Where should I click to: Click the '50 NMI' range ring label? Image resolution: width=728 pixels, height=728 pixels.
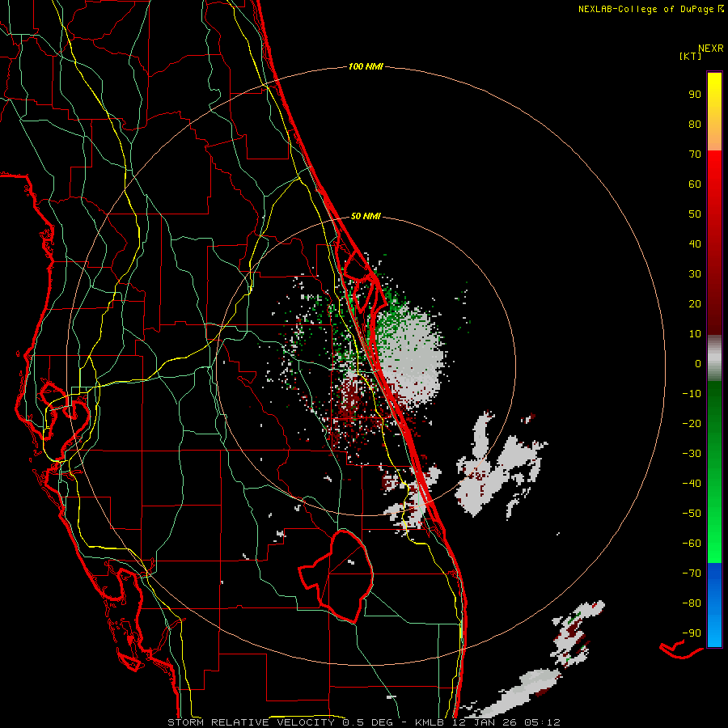[366, 216]
